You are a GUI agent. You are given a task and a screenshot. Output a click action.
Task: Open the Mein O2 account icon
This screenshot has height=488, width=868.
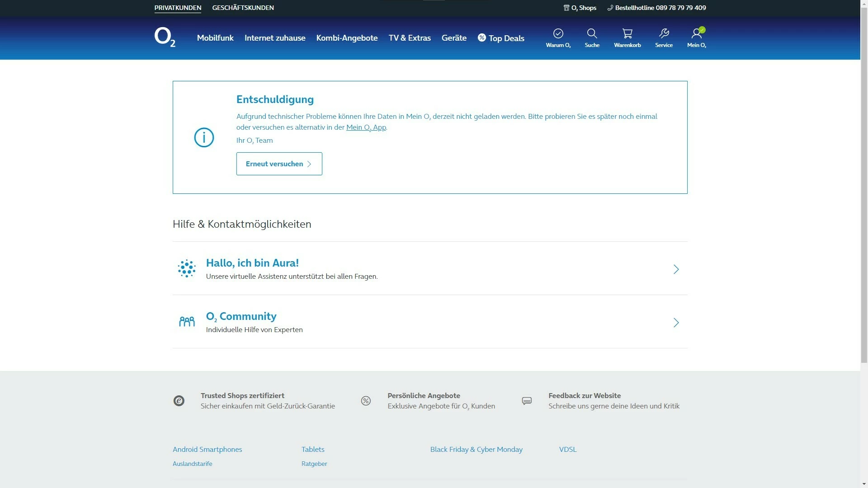click(696, 33)
